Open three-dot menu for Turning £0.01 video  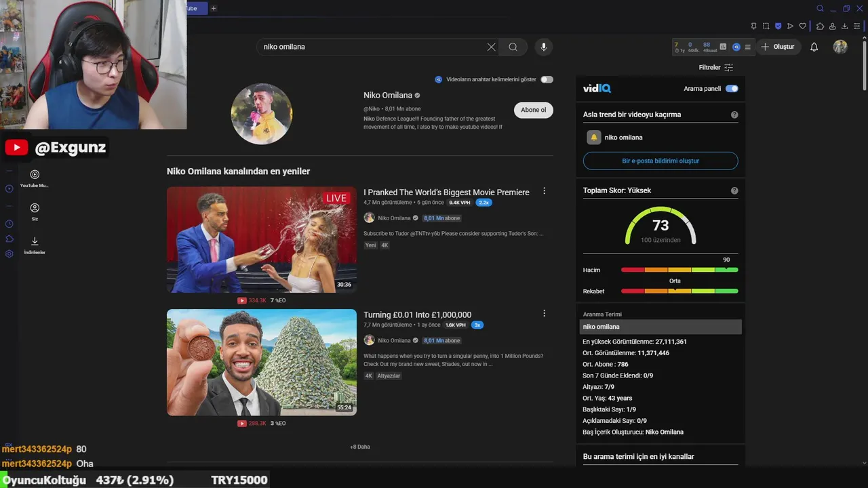544,313
